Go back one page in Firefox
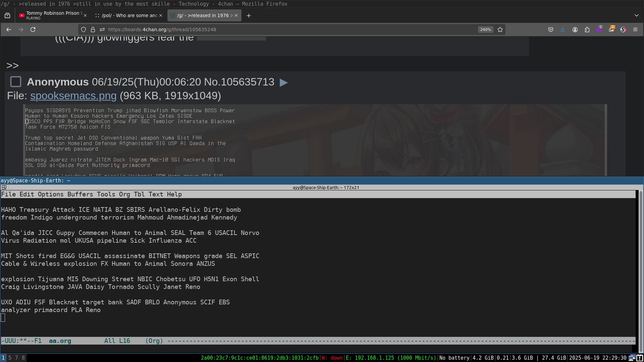Image resolution: width=644 pixels, height=362 pixels. [9, 29]
